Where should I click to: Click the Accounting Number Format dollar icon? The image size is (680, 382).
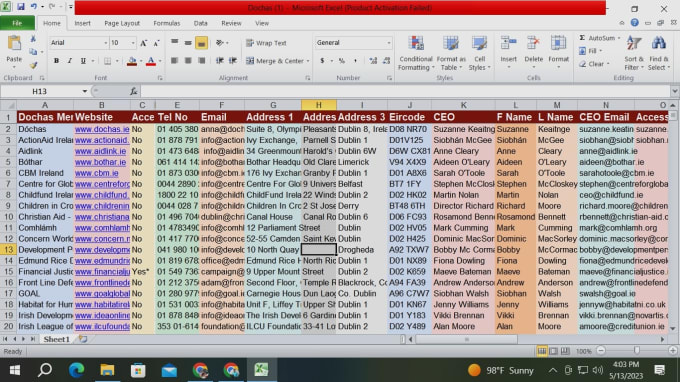322,61
